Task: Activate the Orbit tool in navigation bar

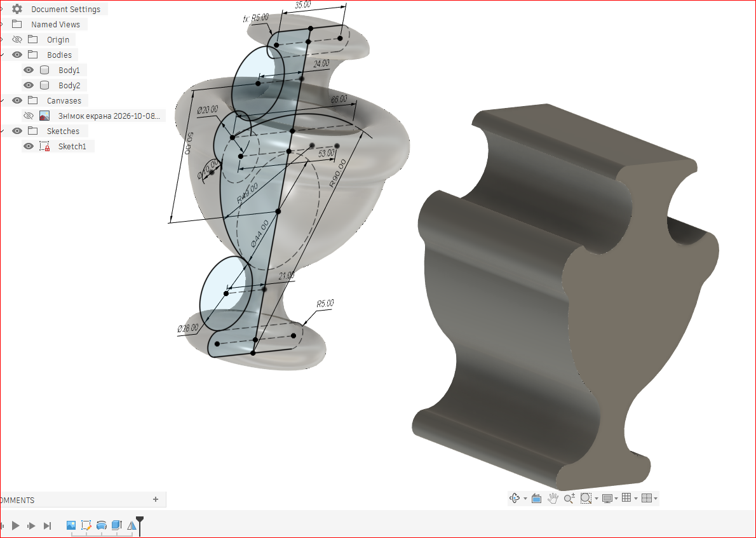Action: 515,498
